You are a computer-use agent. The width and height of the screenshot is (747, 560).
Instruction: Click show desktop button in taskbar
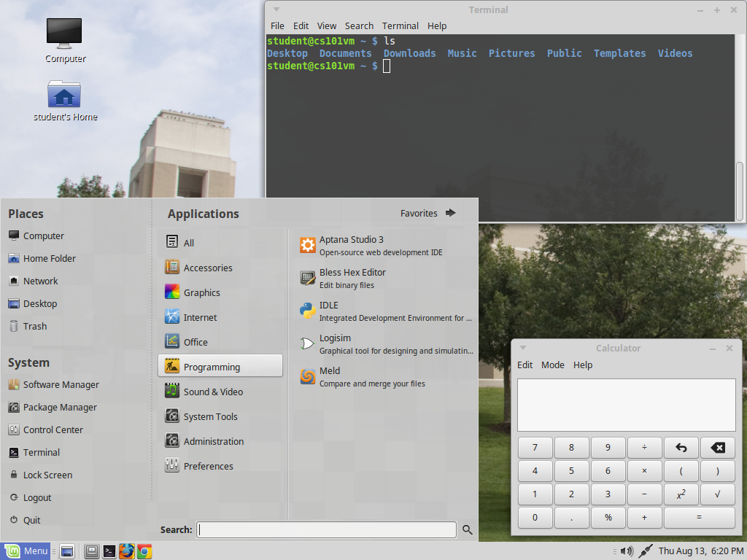67,551
